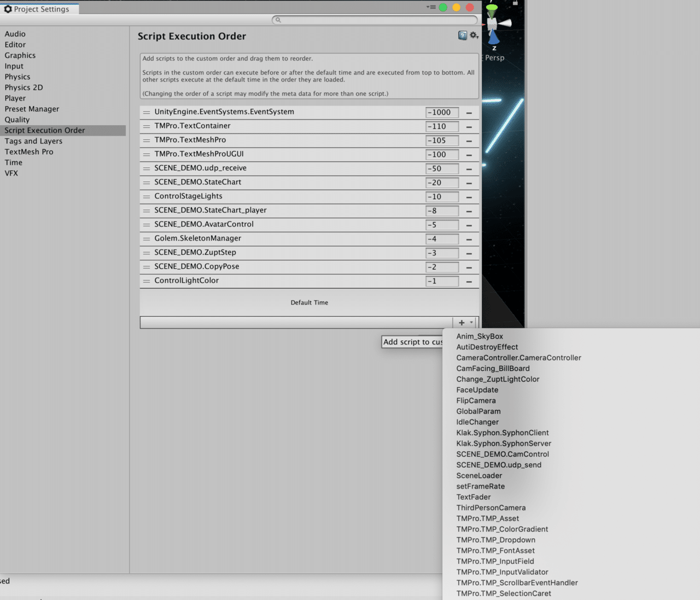Click the search magnifier icon
700x600 pixels.
coord(277,20)
